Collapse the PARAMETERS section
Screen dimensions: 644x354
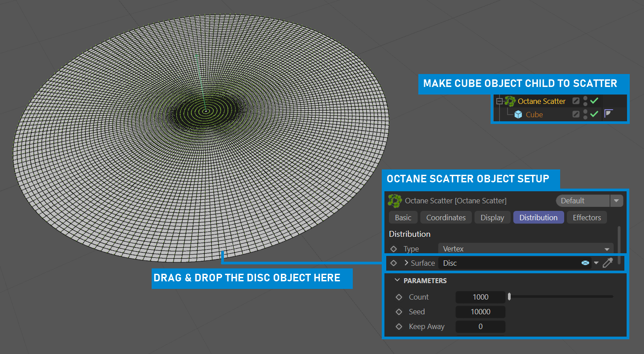[397, 280]
